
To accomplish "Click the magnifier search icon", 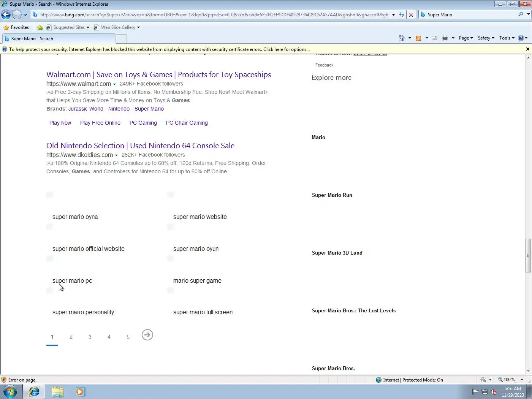I will tap(521, 14).
